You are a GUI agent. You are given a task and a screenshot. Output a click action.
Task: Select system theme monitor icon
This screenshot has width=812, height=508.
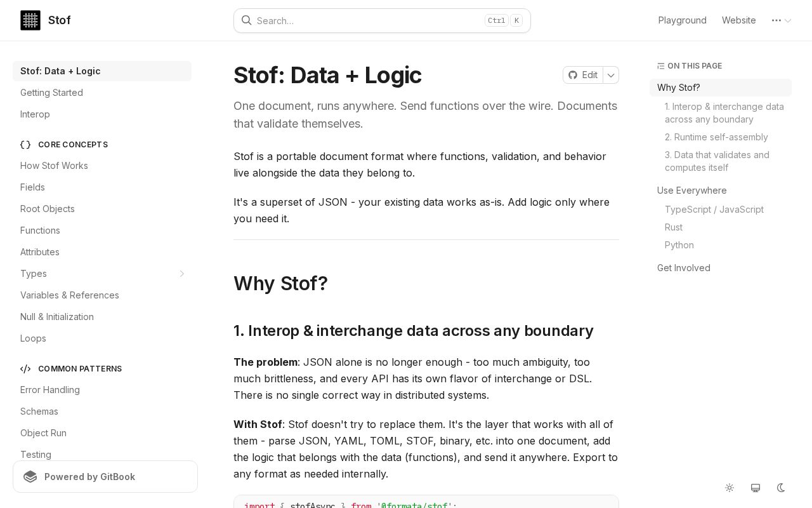[756, 488]
